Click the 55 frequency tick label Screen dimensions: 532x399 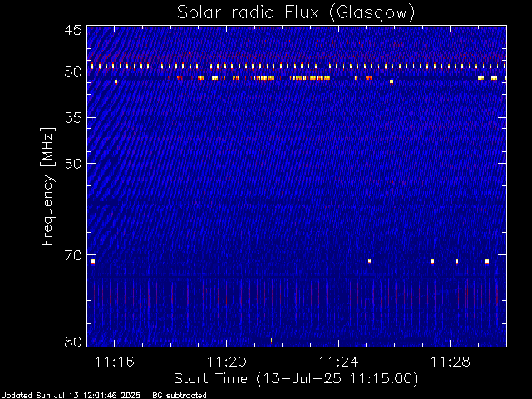point(73,118)
